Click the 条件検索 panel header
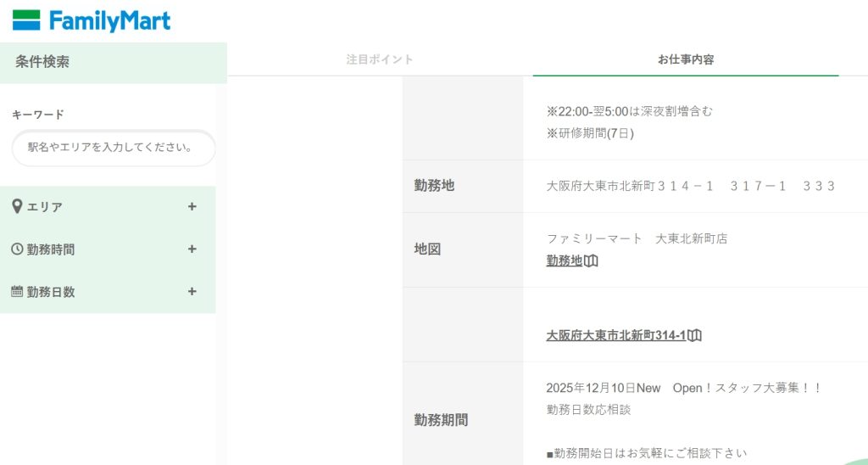This screenshot has width=868, height=465. click(x=42, y=62)
